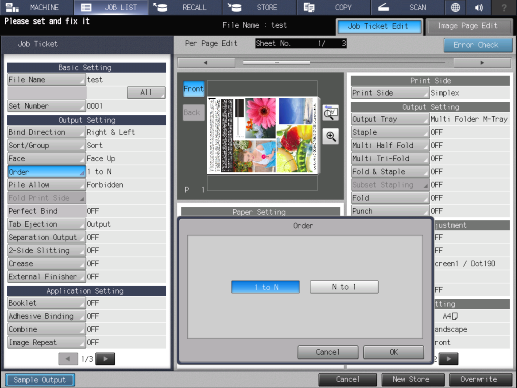Toggle the Front side view
Screen dimensions: 517x388
click(x=194, y=89)
